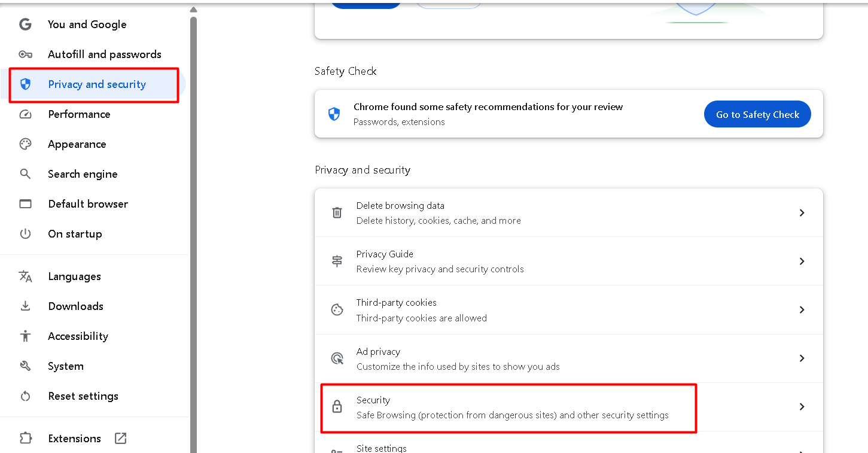Click the shield icon beside Privacy and security

pyautogui.click(x=25, y=84)
